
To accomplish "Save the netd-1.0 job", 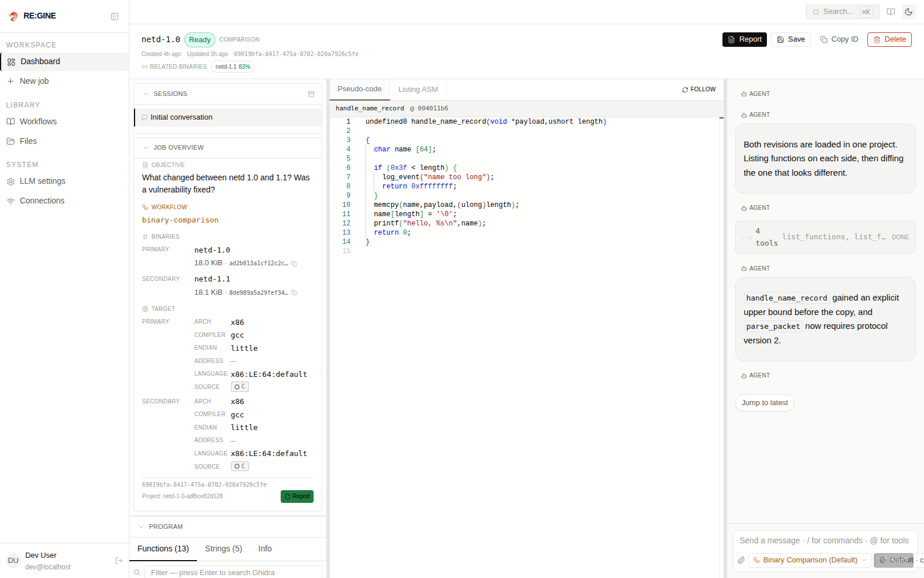I will [791, 39].
